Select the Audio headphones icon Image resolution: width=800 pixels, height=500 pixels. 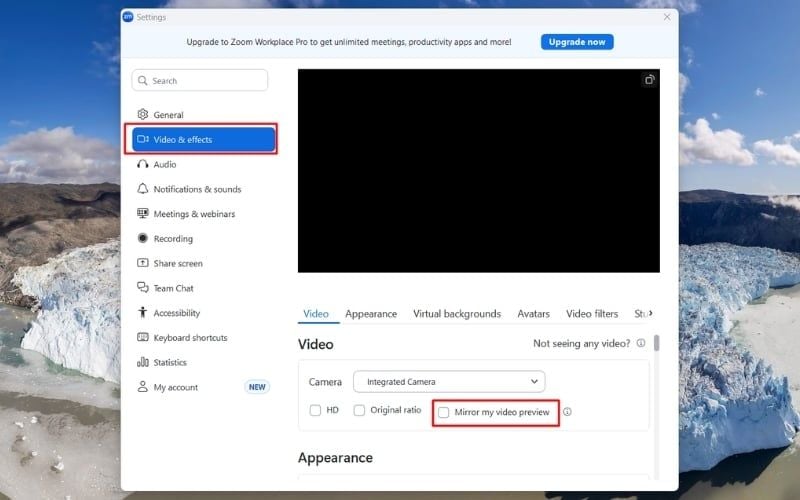(143, 164)
